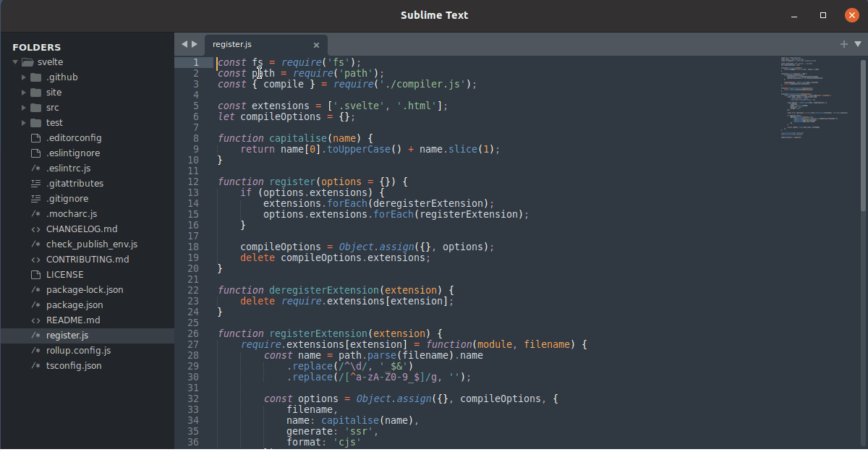Open .gitattributes in the sidebar
Viewport: 868px width, 452px height.
[x=75, y=184]
